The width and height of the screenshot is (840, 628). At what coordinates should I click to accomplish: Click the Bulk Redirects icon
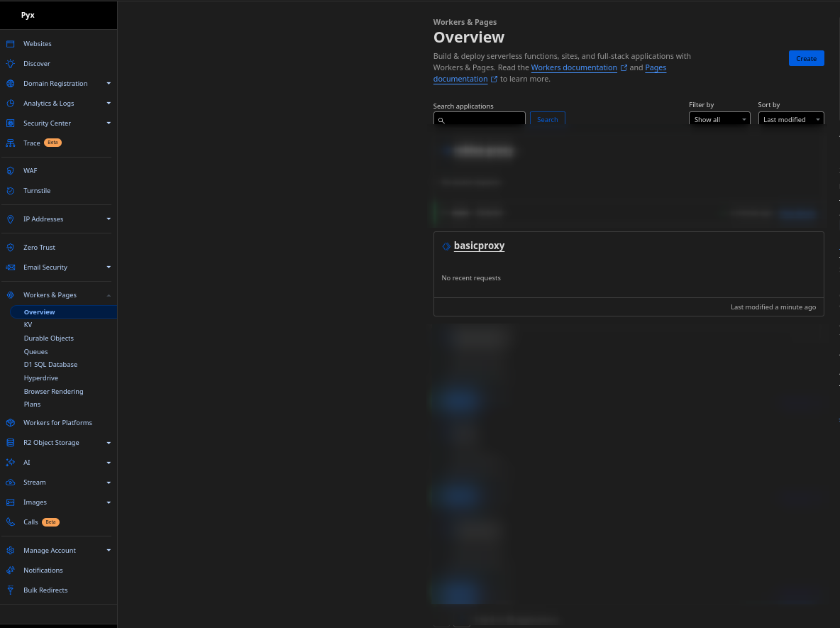(10, 590)
